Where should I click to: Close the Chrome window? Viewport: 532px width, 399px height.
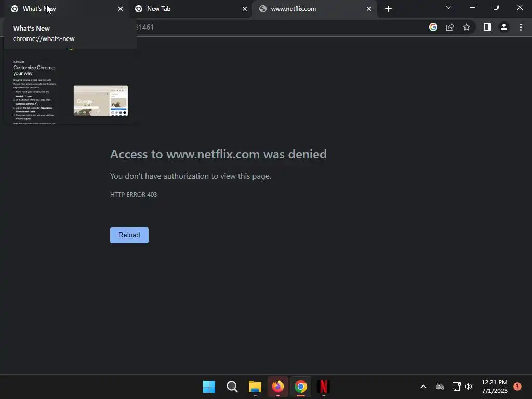(x=520, y=7)
